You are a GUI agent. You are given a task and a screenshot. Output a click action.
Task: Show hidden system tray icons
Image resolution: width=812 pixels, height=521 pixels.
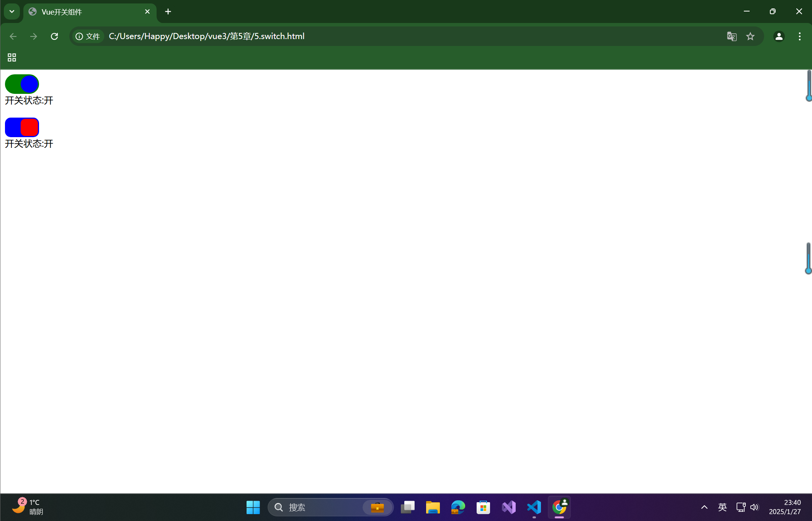(704, 507)
